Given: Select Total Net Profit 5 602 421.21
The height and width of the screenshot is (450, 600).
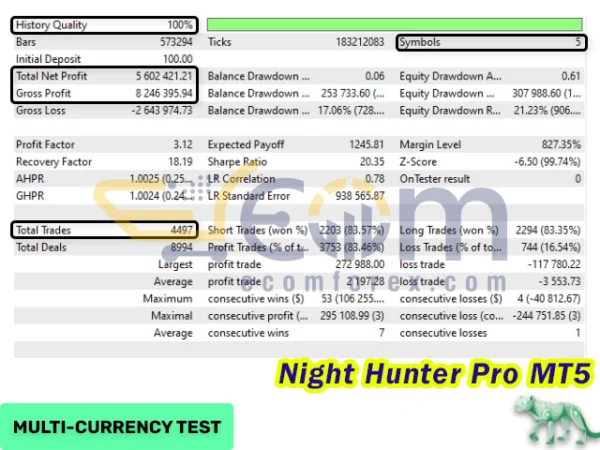Looking at the screenshot, I should 164,76.
